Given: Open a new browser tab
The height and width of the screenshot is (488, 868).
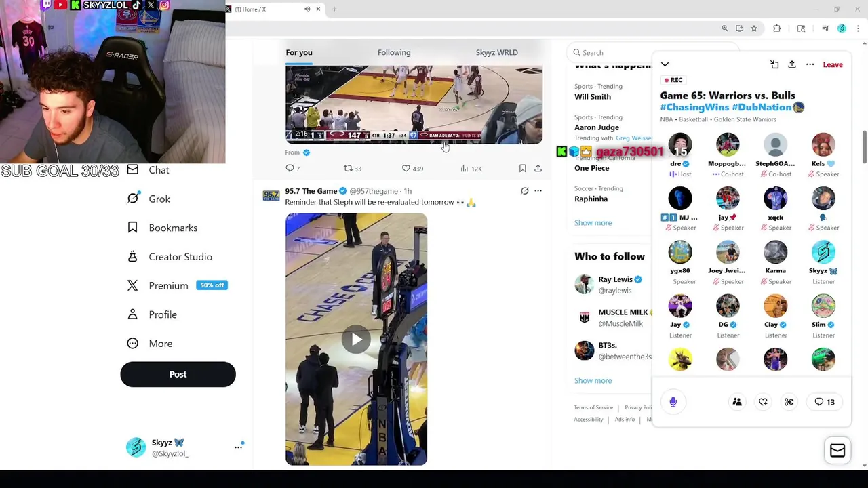Looking at the screenshot, I should click(334, 9).
